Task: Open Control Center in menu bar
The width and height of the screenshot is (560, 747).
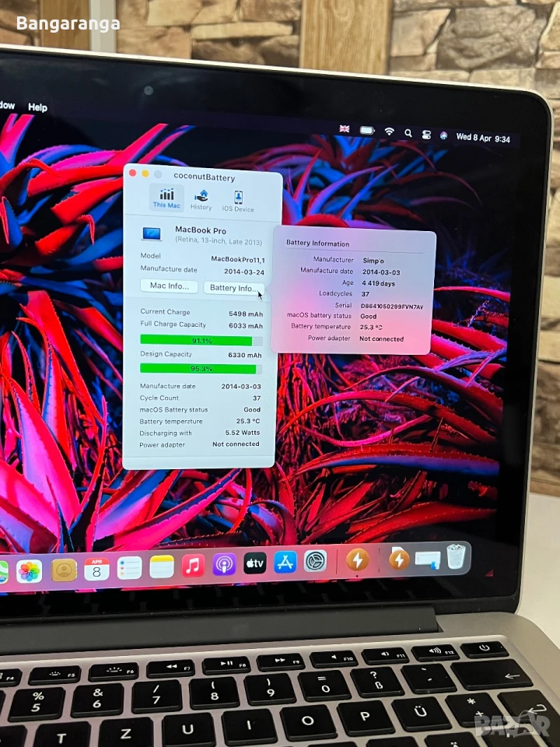Action: [x=426, y=135]
